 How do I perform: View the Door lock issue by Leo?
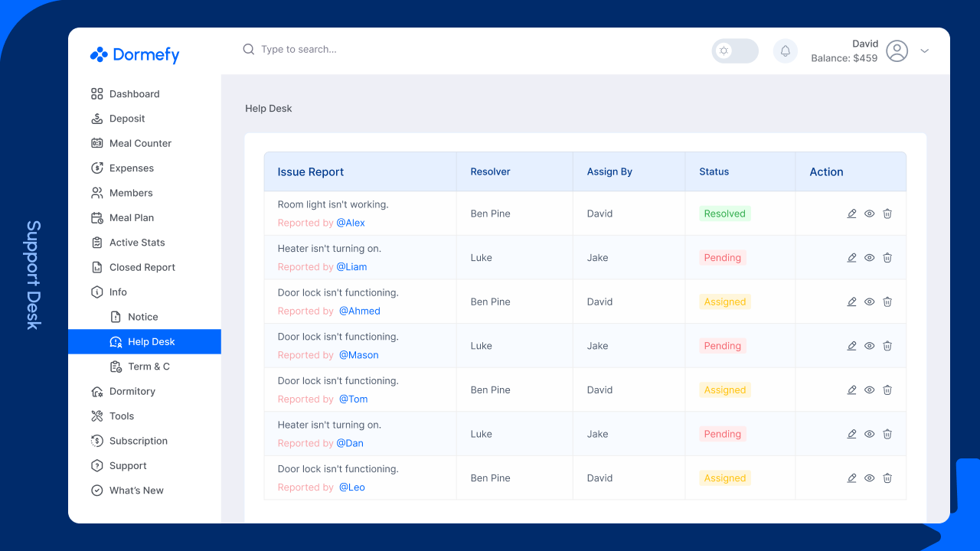869,478
